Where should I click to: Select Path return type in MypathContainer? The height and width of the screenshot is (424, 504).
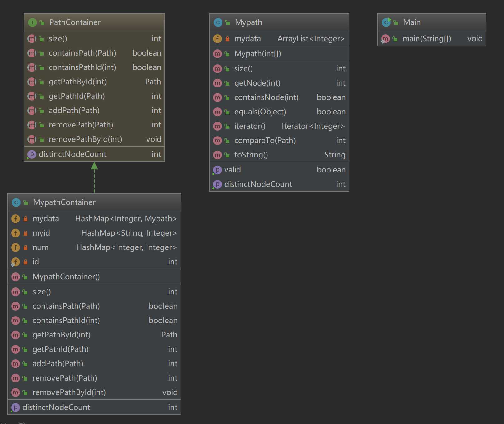pos(169,335)
